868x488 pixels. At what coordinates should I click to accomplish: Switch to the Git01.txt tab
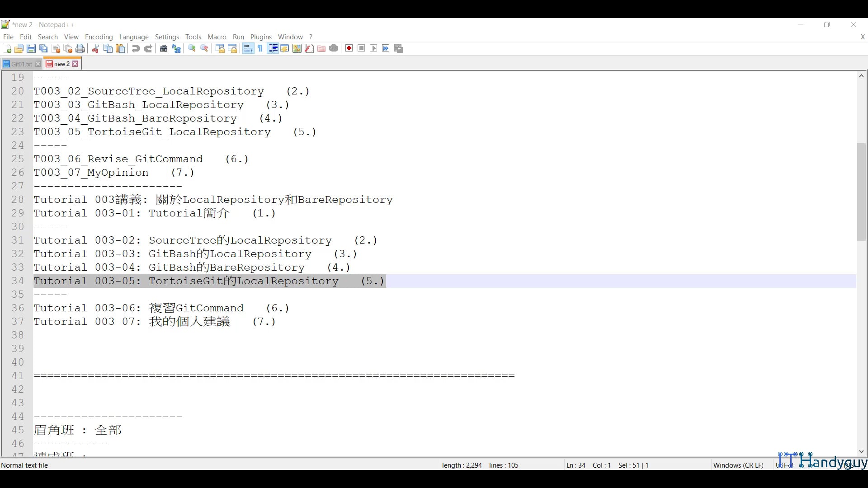click(21, 64)
